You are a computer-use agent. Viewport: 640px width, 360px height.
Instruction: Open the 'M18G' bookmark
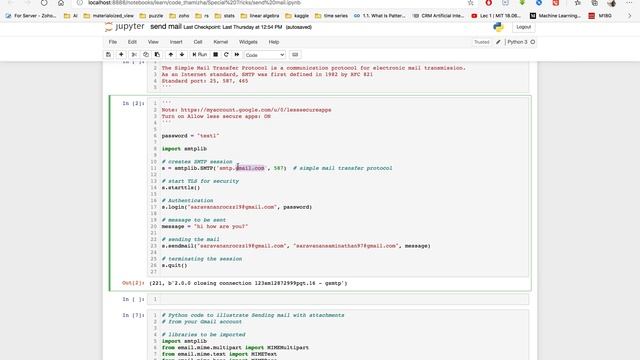tap(600, 16)
